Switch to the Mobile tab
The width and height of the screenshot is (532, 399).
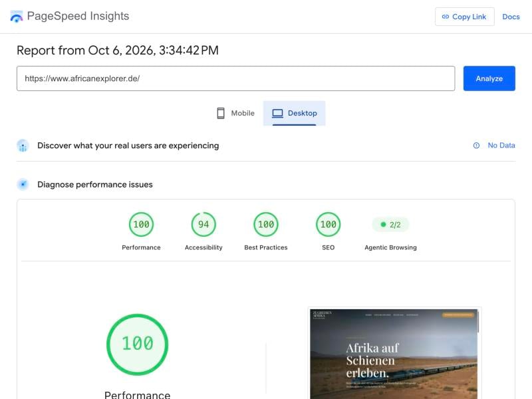click(x=235, y=113)
